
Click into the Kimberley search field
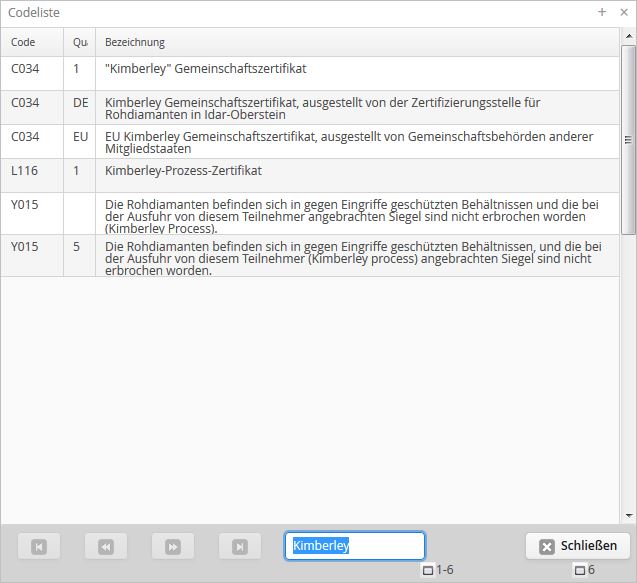click(354, 546)
